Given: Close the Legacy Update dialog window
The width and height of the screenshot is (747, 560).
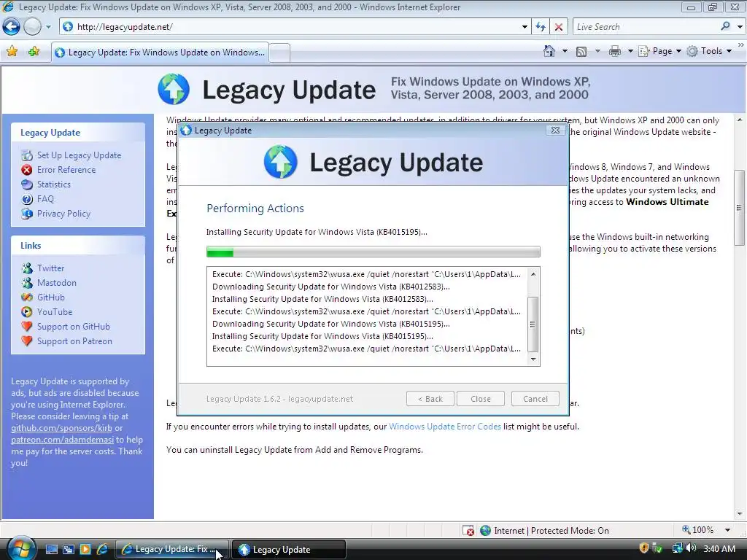Looking at the screenshot, I should (555, 130).
